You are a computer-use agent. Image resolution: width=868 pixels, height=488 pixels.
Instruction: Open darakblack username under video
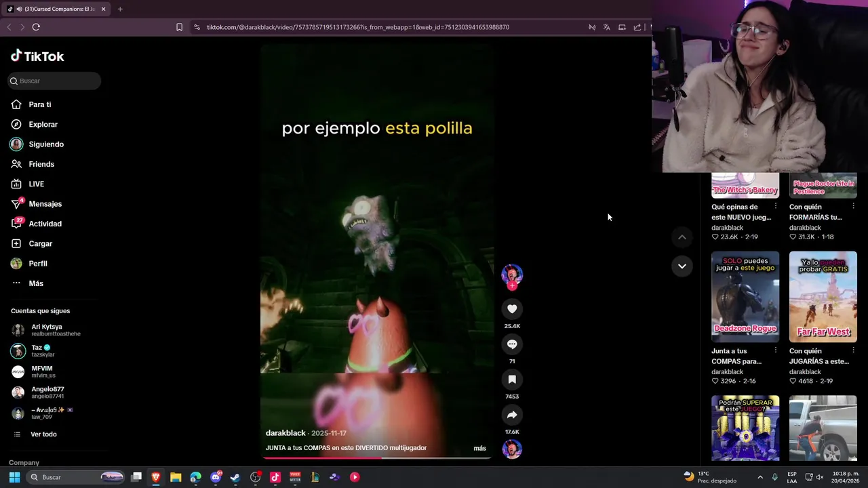pyautogui.click(x=285, y=433)
